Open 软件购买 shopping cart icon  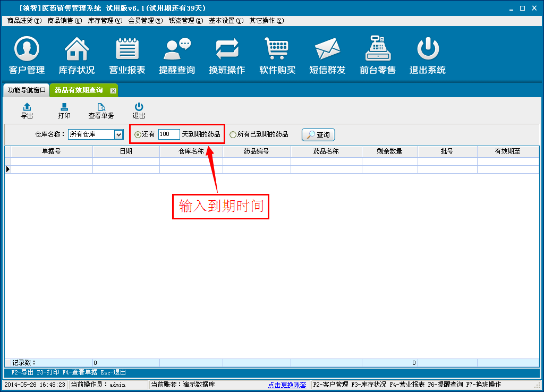[x=277, y=49]
